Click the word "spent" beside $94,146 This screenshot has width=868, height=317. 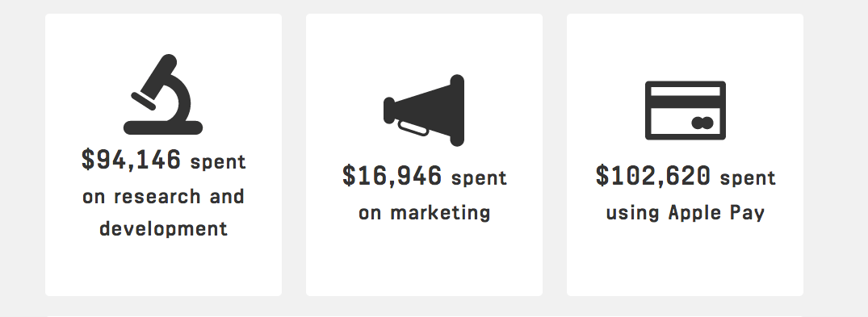click(x=218, y=163)
